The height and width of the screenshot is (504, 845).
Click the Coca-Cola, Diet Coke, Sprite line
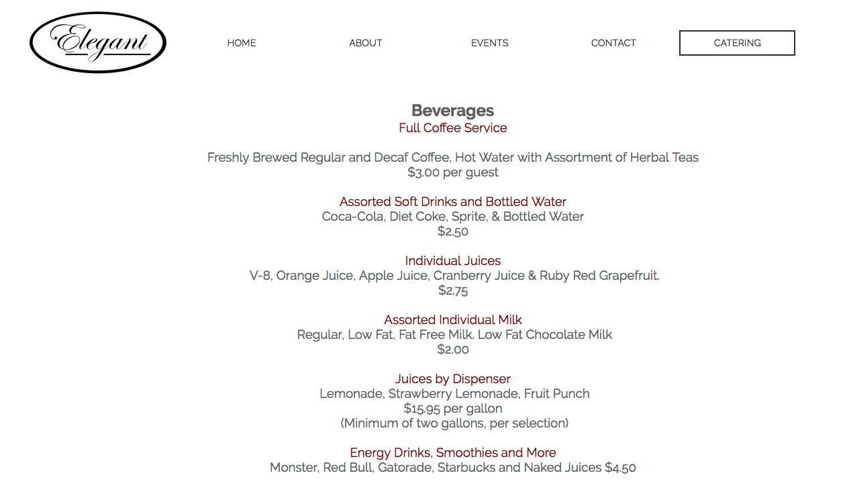click(x=452, y=217)
